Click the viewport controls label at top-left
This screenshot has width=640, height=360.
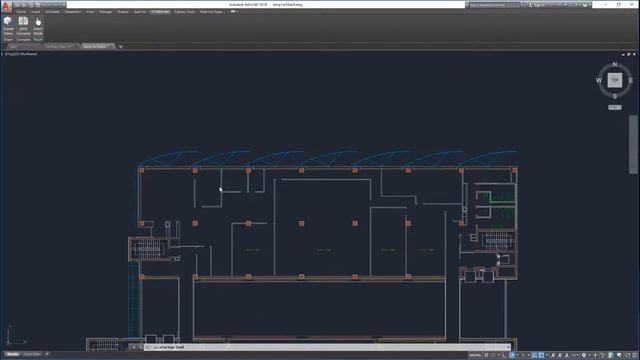click(x=21, y=54)
